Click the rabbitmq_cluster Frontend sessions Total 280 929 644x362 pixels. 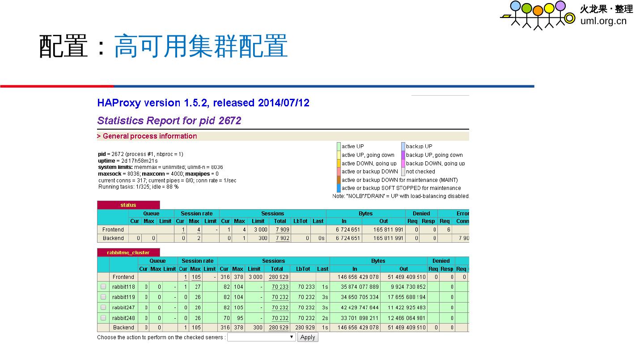click(279, 277)
